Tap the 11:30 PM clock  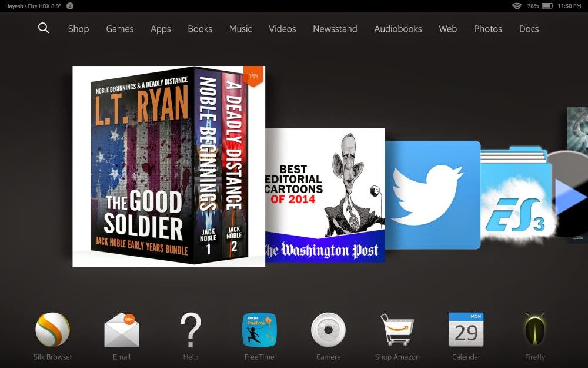(569, 6)
